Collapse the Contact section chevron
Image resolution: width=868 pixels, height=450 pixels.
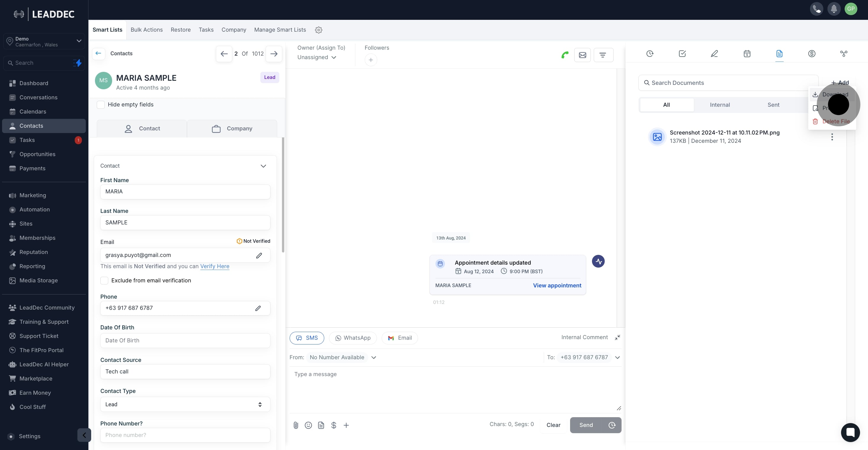point(263,166)
